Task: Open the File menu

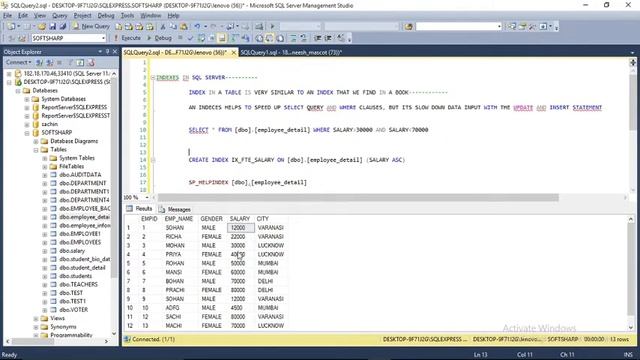Action: [7, 16]
